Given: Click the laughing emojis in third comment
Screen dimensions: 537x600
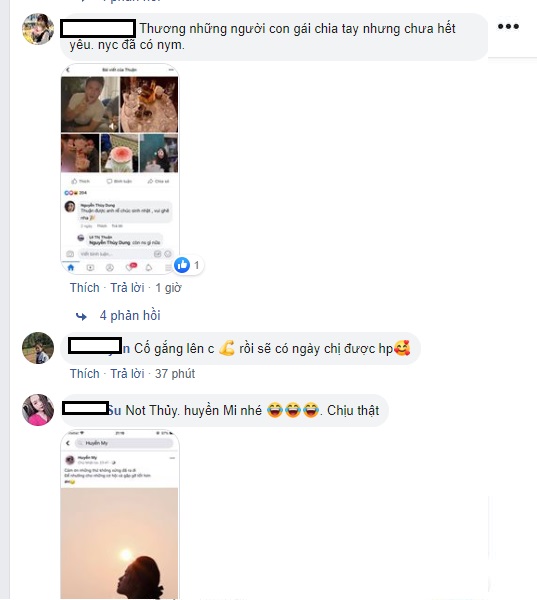Looking at the screenshot, I should (x=293, y=410).
